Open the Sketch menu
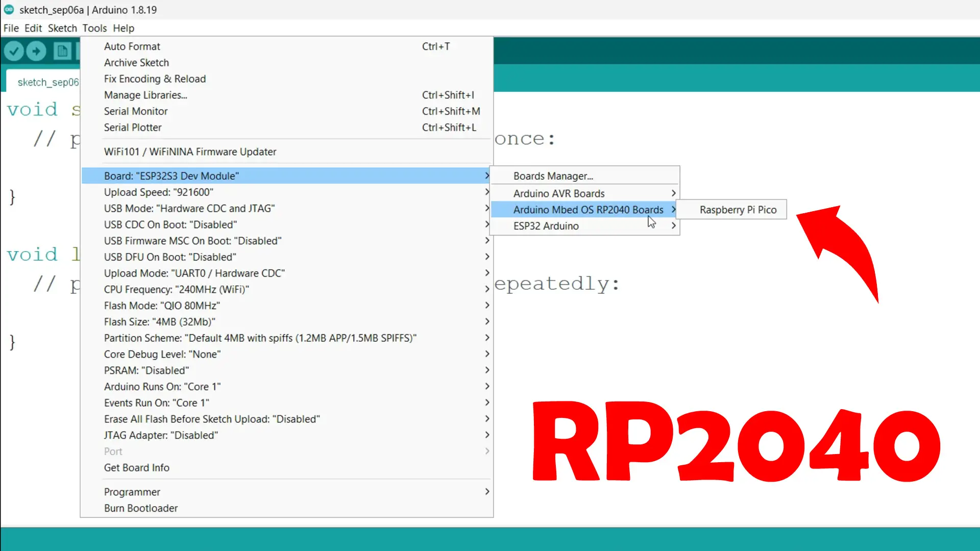Screen dimensions: 980x551 pos(62,28)
